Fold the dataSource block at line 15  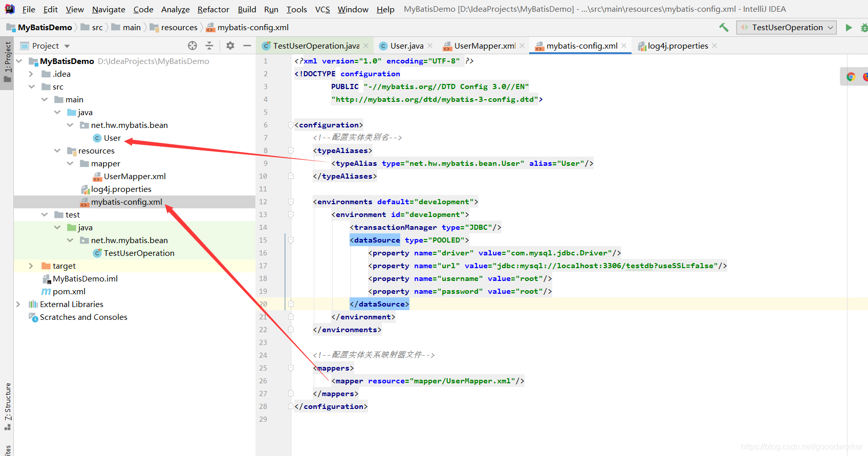coord(291,240)
